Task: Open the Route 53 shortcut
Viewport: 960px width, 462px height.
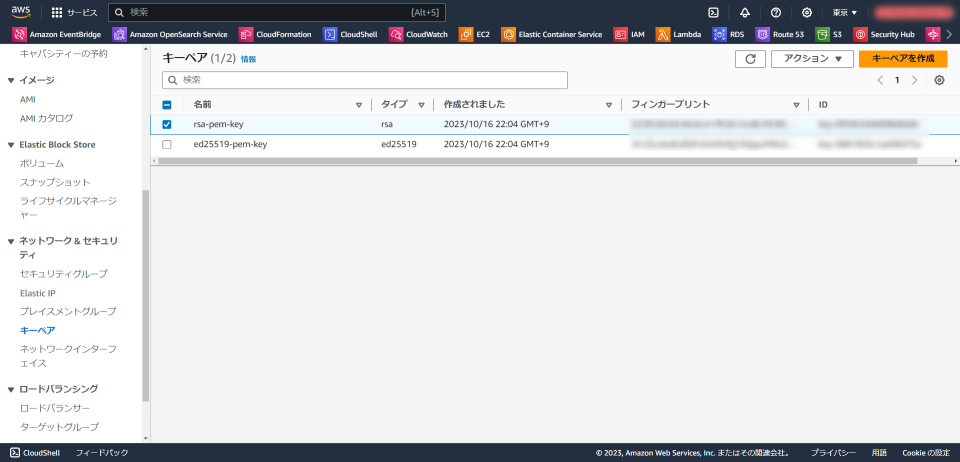Action: [780, 34]
